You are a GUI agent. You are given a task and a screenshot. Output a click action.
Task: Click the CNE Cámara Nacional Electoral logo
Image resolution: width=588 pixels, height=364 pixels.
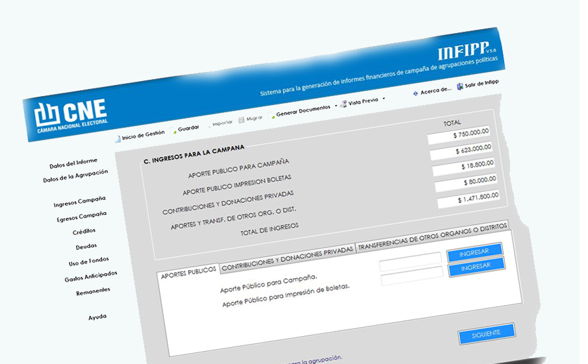[x=70, y=115]
